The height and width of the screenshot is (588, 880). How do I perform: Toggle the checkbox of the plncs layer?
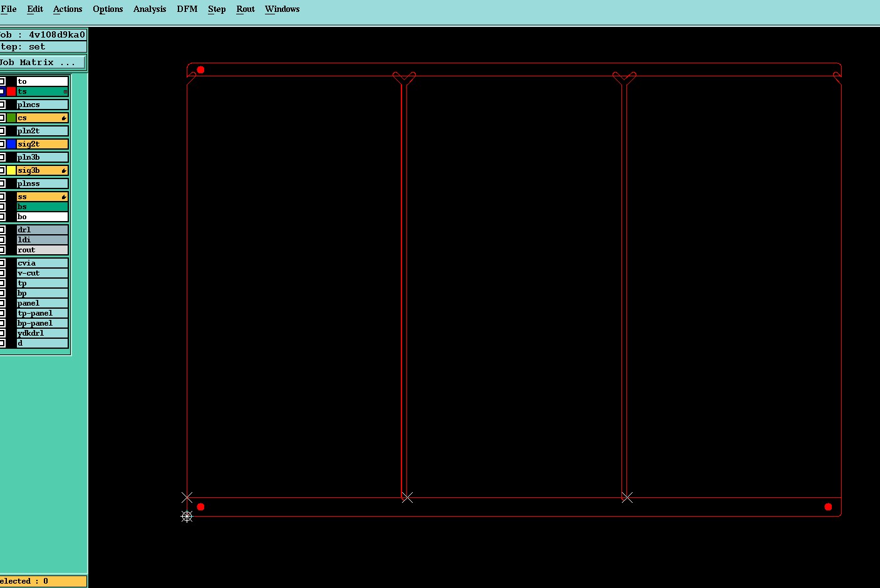pos(2,105)
